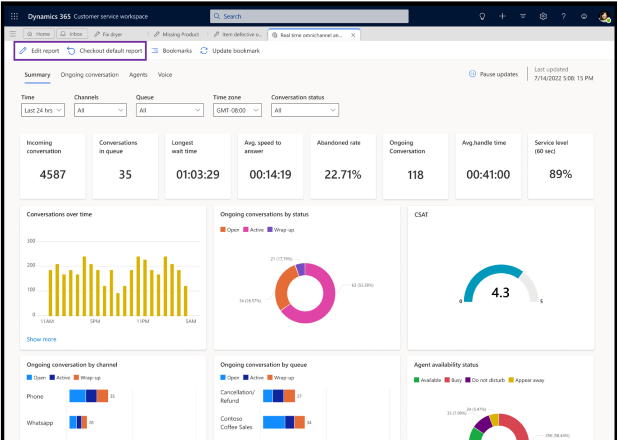The width and height of the screenshot is (618, 440).
Task: Click the Edit report button
Action: (38, 50)
